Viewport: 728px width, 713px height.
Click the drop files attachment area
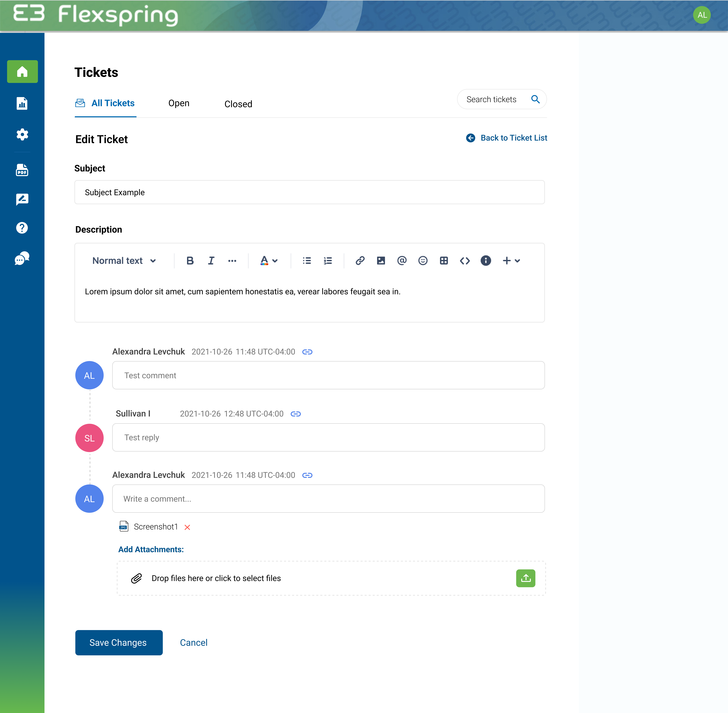tap(331, 578)
